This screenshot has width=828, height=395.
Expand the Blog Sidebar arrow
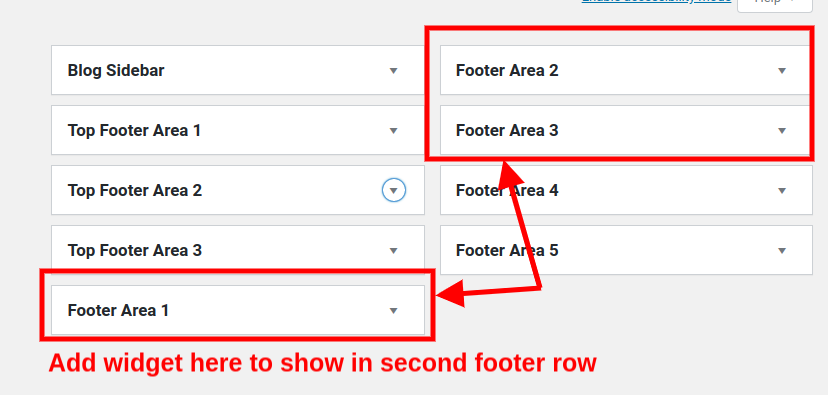pos(393,71)
